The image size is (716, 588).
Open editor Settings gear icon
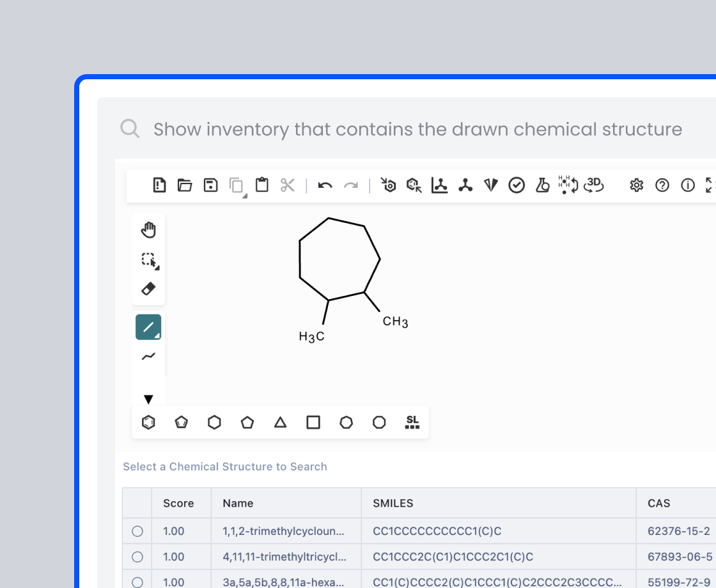[x=637, y=185]
